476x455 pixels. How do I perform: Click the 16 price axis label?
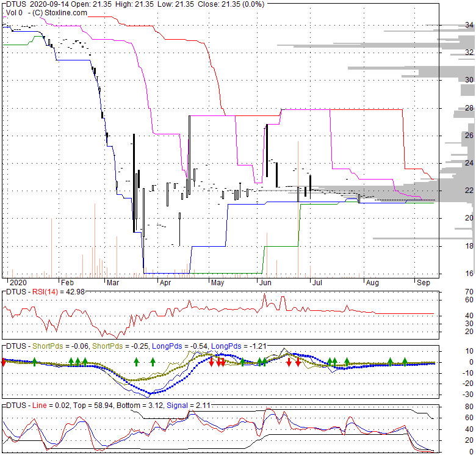point(469,274)
